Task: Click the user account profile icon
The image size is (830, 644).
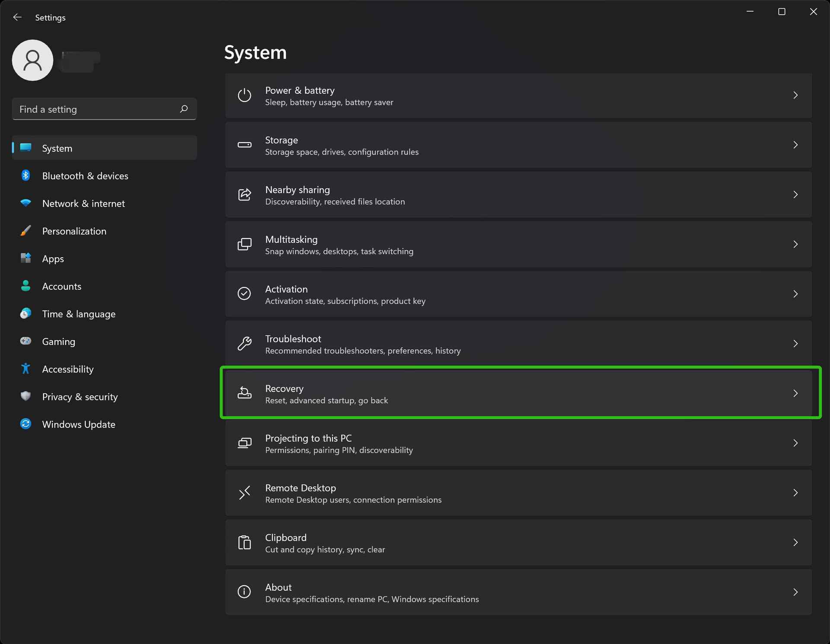Action: coord(32,61)
